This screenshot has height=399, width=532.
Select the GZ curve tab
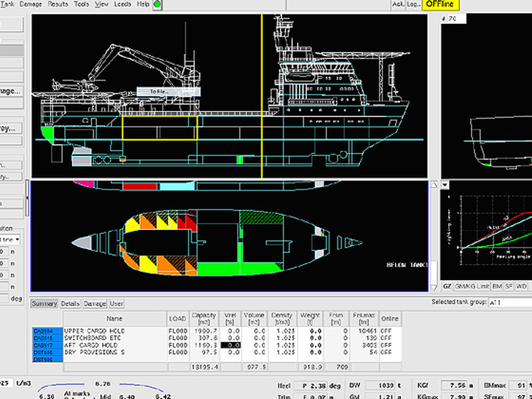[447, 286]
